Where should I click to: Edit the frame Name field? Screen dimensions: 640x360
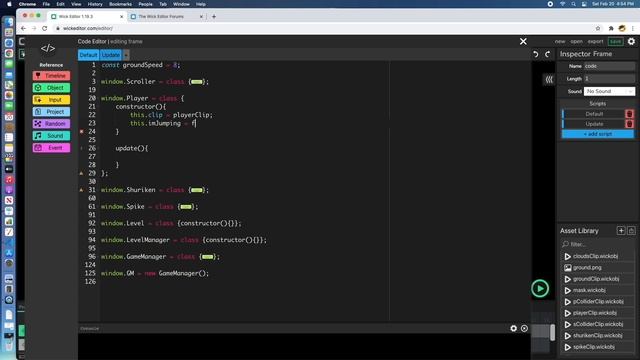pyautogui.click(x=609, y=66)
